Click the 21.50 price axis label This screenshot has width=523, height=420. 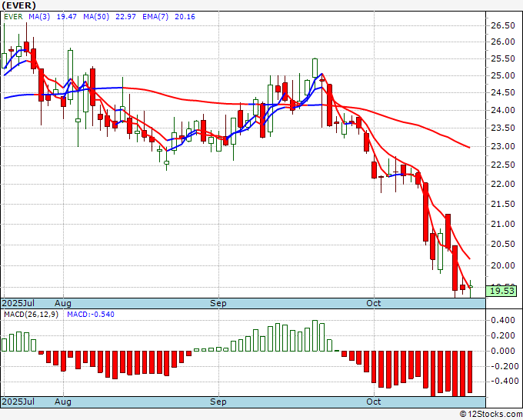coord(503,204)
